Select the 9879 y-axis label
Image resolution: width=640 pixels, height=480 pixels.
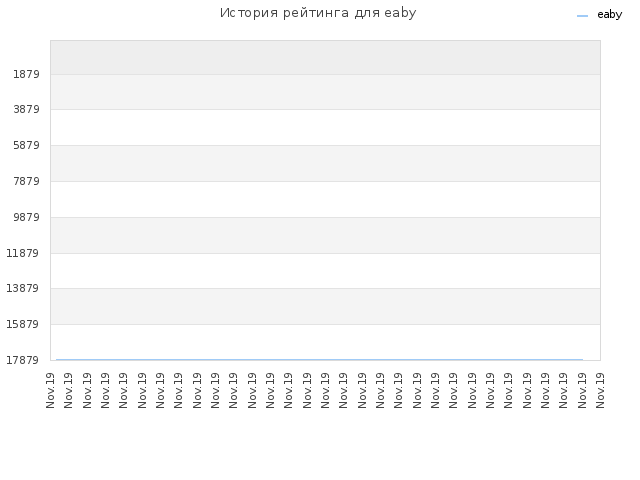(x=26, y=217)
